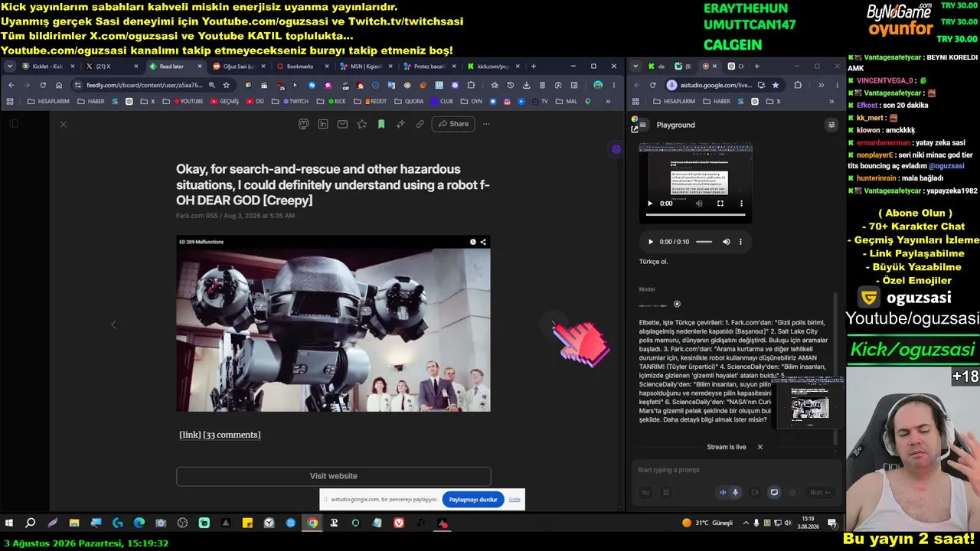Mute the 0:10 audio clip
This screenshot has height=551, width=980.
click(727, 242)
